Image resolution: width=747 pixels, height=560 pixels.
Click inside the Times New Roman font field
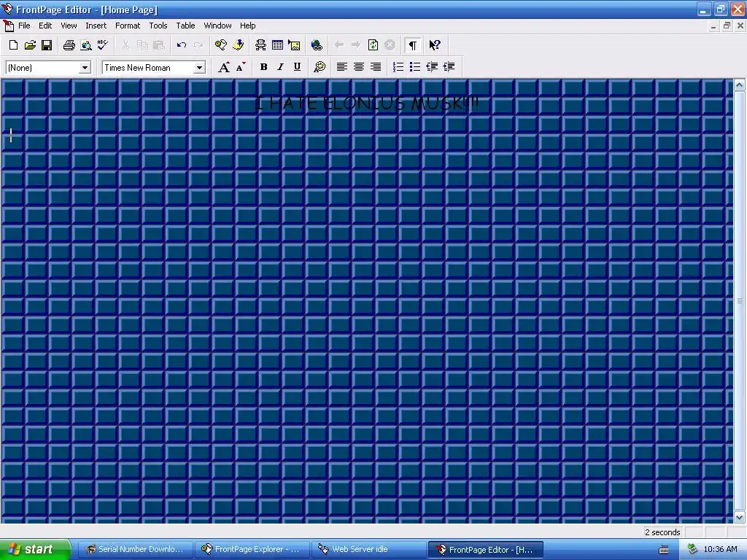(x=147, y=68)
